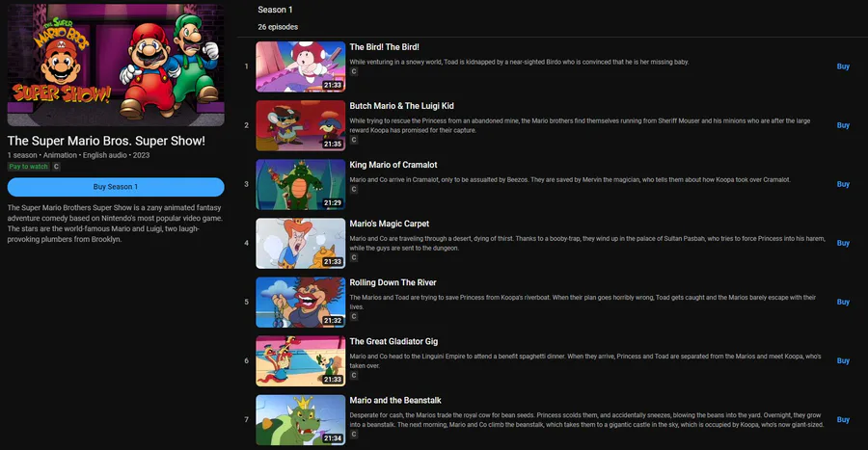Buy episode Butch Mario & The Luigi Kid
Viewport: 868px width, 450px height.
pyautogui.click(x=843, y=125)
